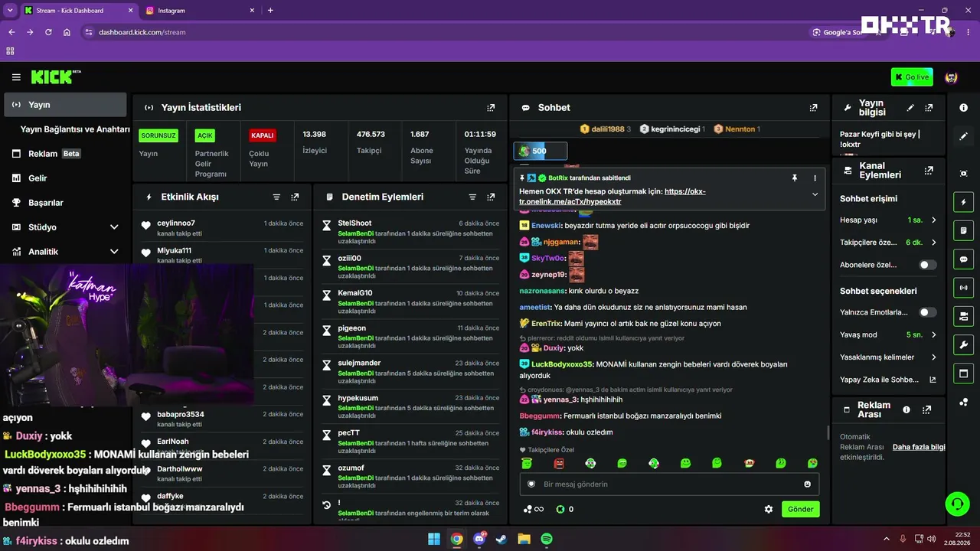Click the Gönder send button
This screenshot has width=980, height=551.
pyautogui.click(x=801, y=509)
